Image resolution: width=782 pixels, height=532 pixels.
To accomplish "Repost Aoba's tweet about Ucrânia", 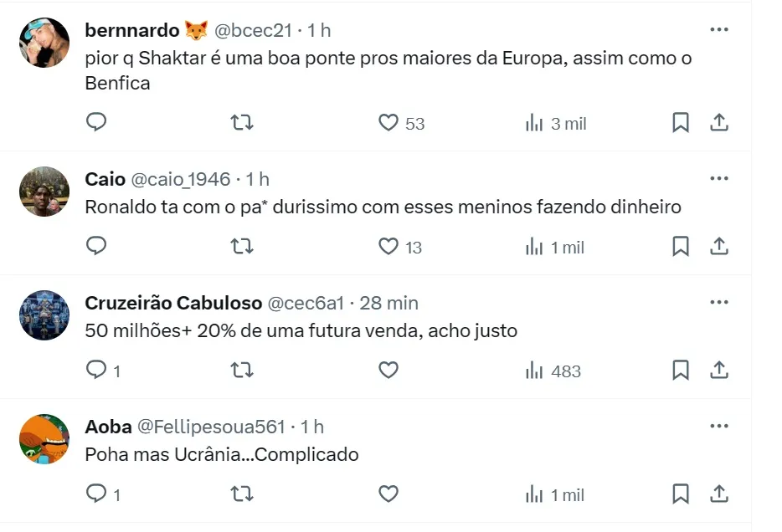I will pyautogui.click(x=242, y=494).
